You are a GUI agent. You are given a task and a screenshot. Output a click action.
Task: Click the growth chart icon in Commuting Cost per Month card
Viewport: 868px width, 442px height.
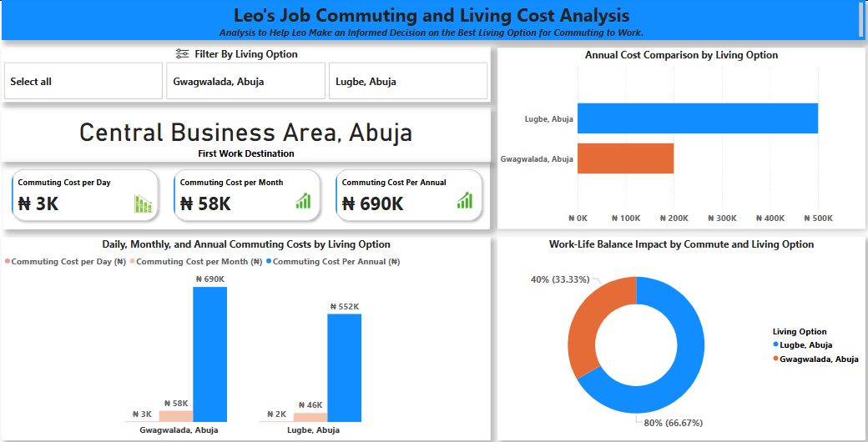(x=303, y=201)
